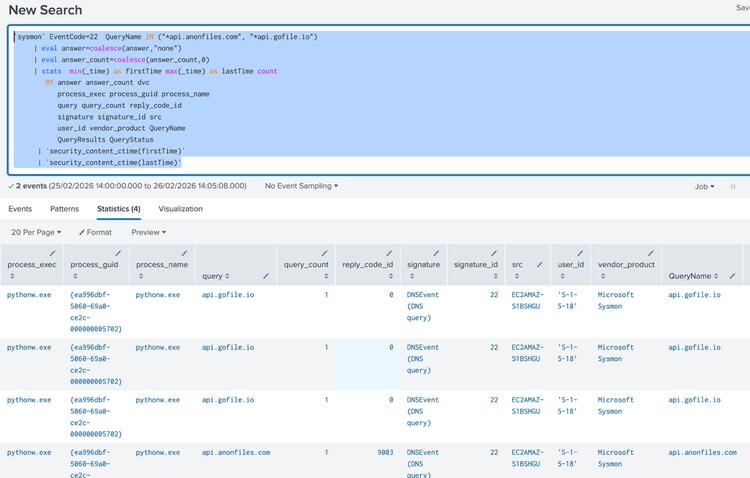
Task: Switch to the Events tab
Action: (20, 209)
